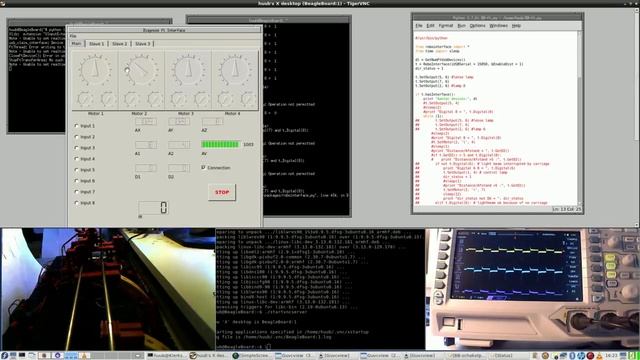The width and height of the screenshot is (640, 360).
Task: Click inside the Python code editing area
Action: [496, 118]
